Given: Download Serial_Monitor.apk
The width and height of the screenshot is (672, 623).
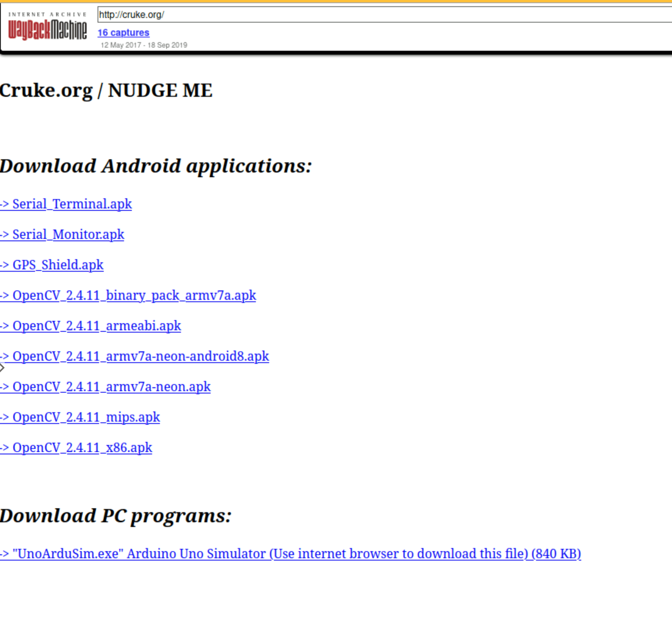Looking at the screenshot, I should click(x=62, y=235).
